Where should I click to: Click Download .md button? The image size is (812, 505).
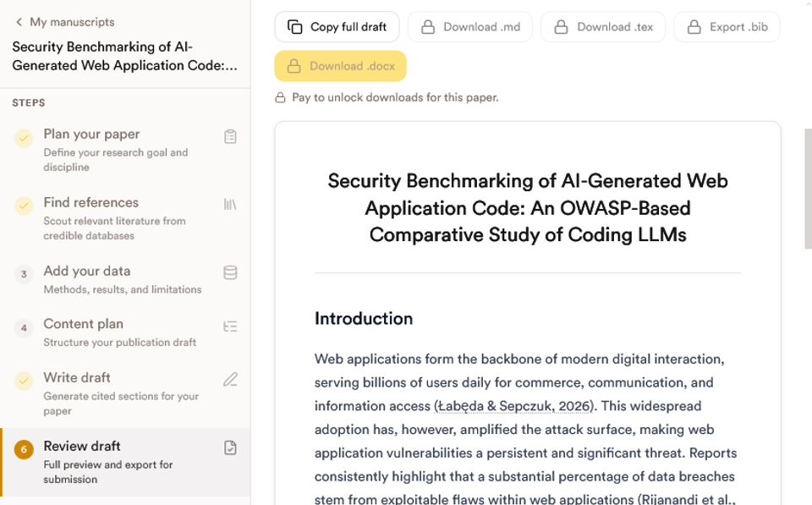470,27
